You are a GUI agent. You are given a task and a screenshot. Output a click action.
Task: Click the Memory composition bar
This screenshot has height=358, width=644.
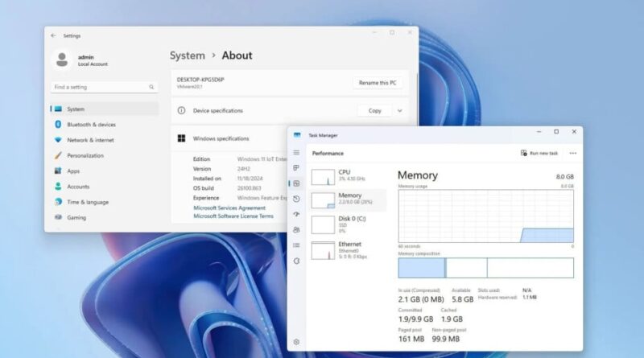pyautogui.click(x=486, y=268)
